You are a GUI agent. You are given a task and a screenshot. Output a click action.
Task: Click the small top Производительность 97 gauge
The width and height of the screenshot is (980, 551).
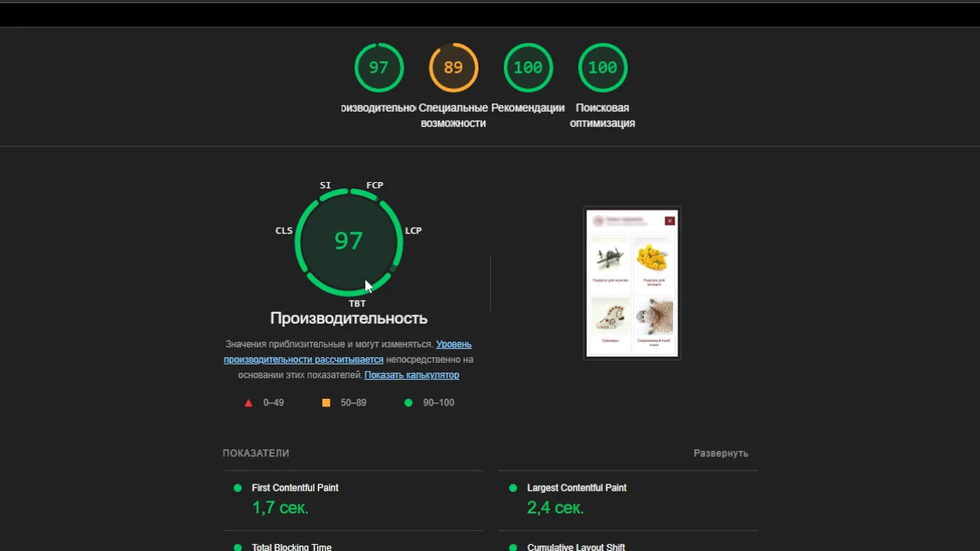click(379, 67)
